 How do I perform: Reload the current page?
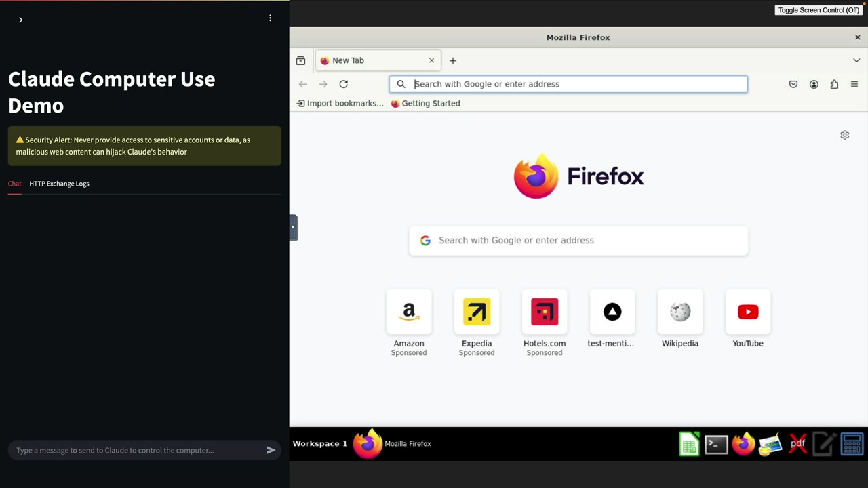click(344, 84)
